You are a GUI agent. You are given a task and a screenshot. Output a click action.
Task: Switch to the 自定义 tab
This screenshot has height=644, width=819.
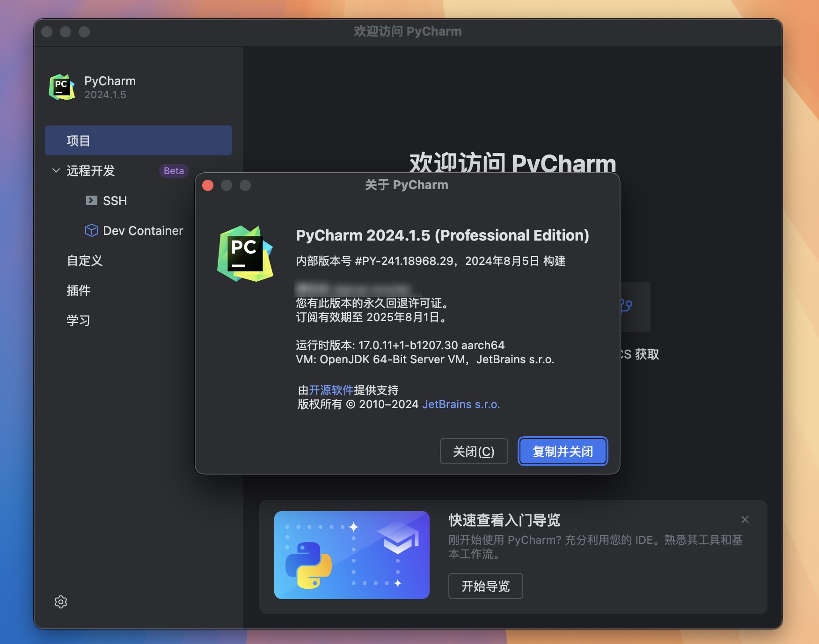[x=85, y=260]
